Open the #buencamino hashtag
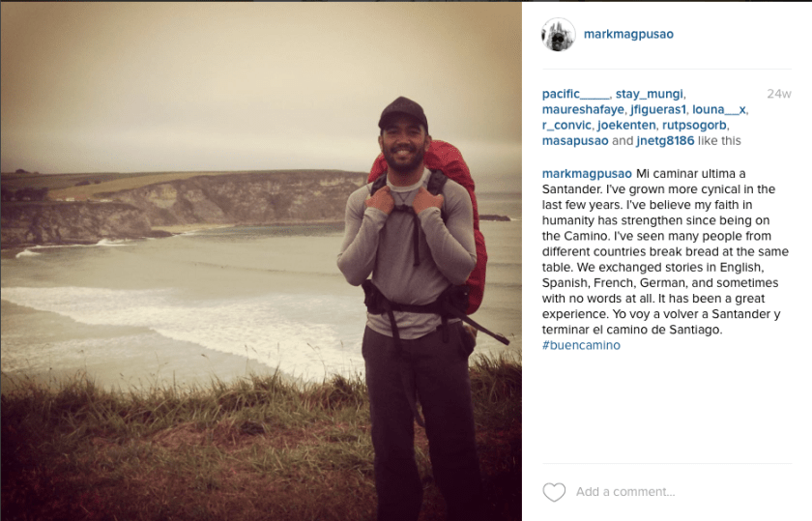 tap(581, 345)
